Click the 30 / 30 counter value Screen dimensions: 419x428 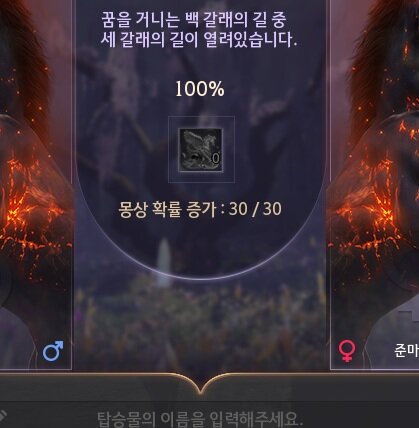point(255,209)
